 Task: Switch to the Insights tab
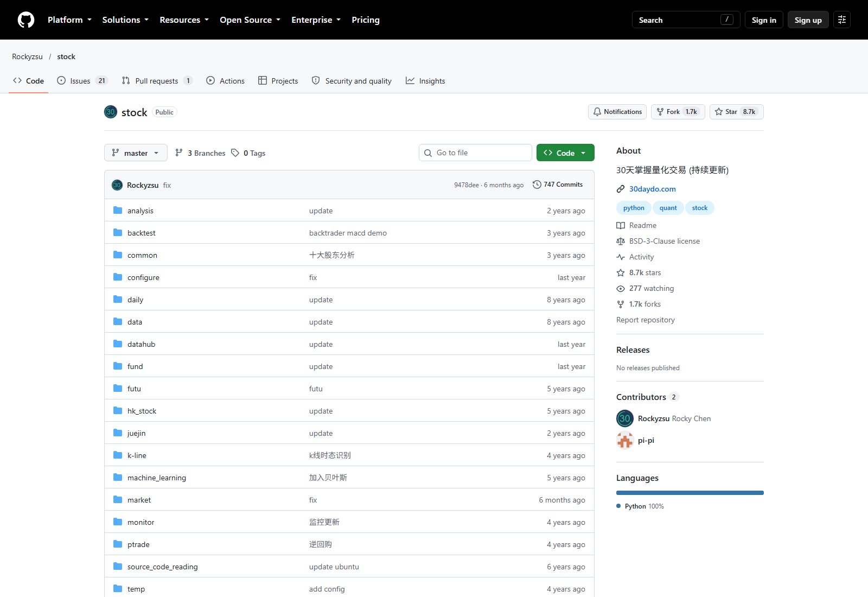(x=425, y=81)
